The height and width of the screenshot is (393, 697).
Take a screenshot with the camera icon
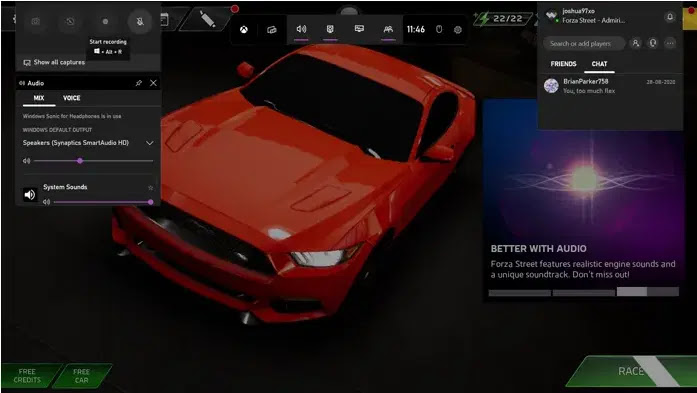click(36, 21)
